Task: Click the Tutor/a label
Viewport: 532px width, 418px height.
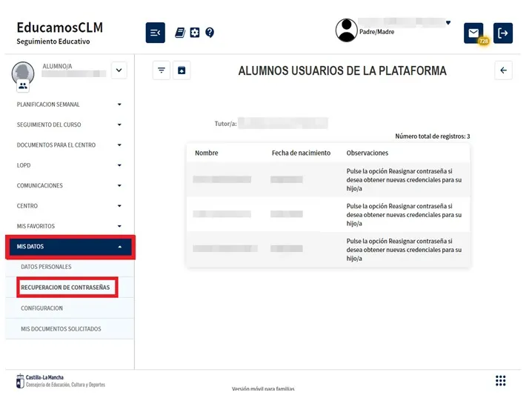Action: tap(226, 124)
